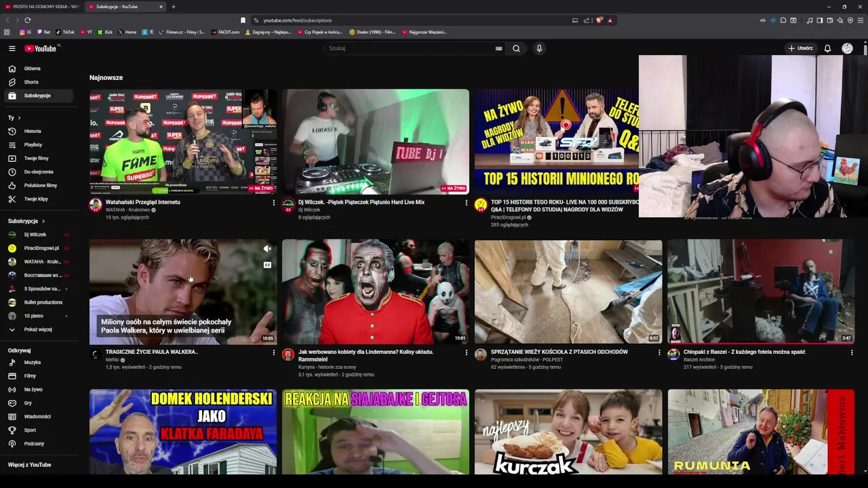Bookmark this page with bookmark icon
Viewport: 868px width, 488px height.
point(243,20)
